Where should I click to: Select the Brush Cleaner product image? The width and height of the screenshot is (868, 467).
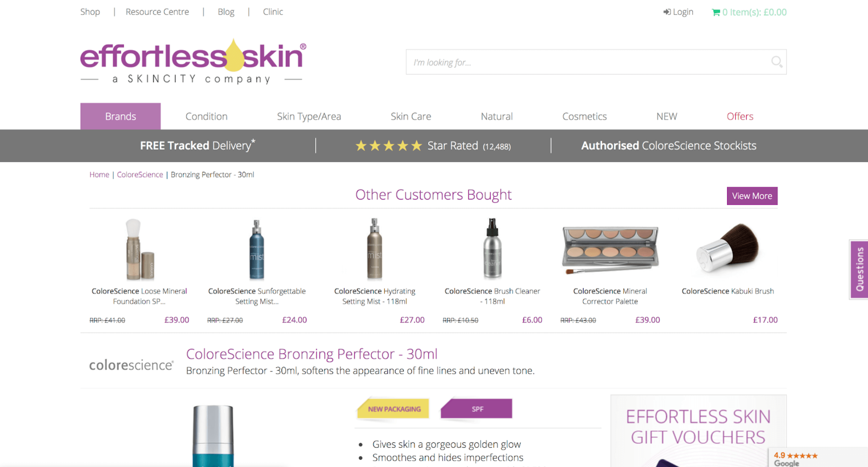click(x=492, y=249)
